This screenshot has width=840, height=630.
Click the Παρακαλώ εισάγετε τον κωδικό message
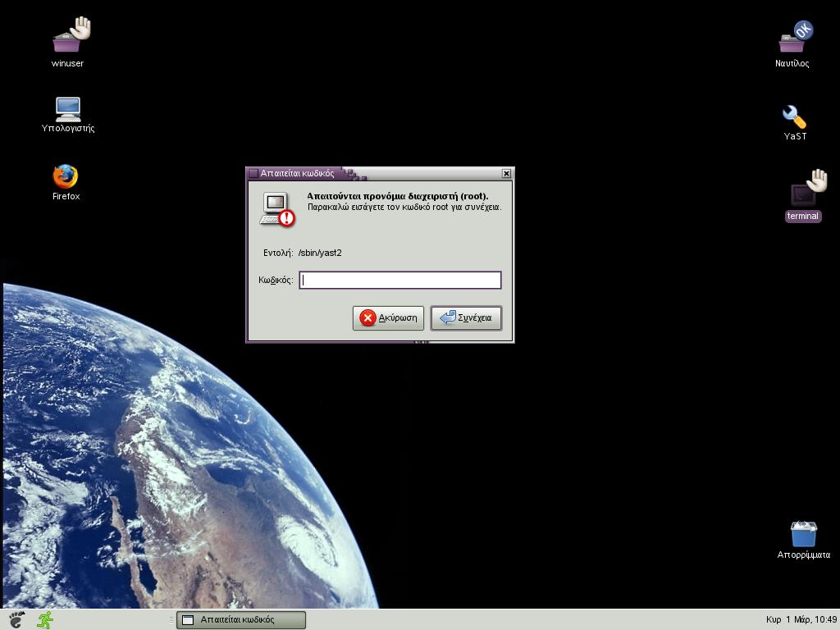coord(404,207)
